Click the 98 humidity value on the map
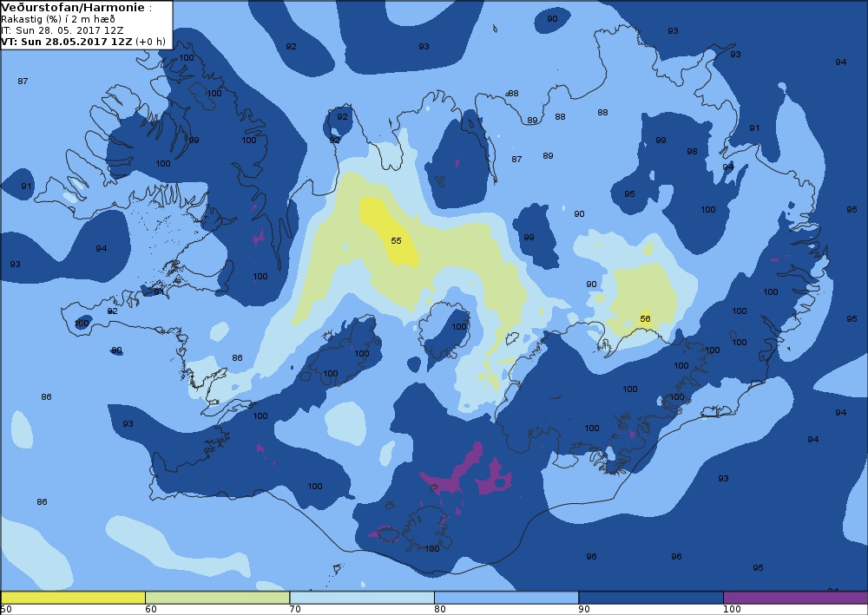 point(692,152)
